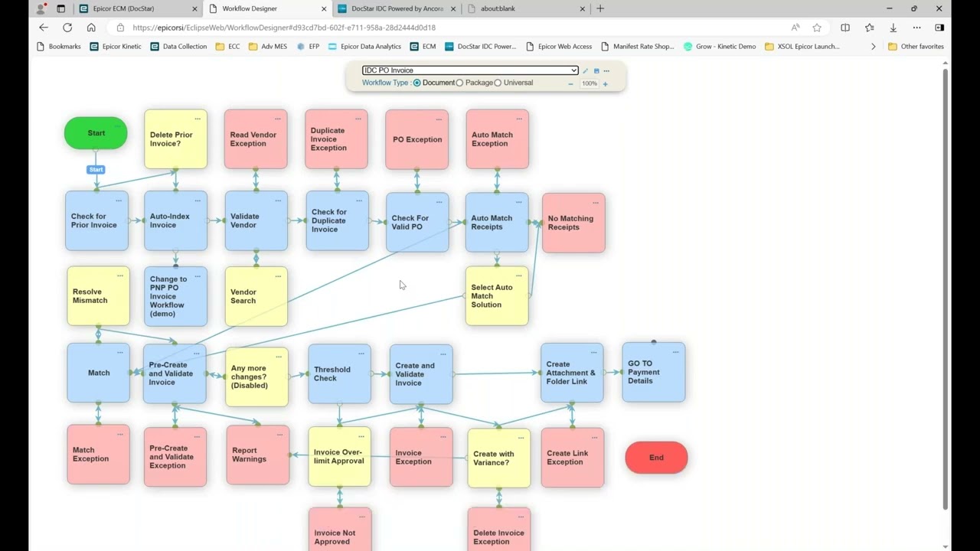Open ellipsis menu on Threshold Check node

tap(361, 353)
